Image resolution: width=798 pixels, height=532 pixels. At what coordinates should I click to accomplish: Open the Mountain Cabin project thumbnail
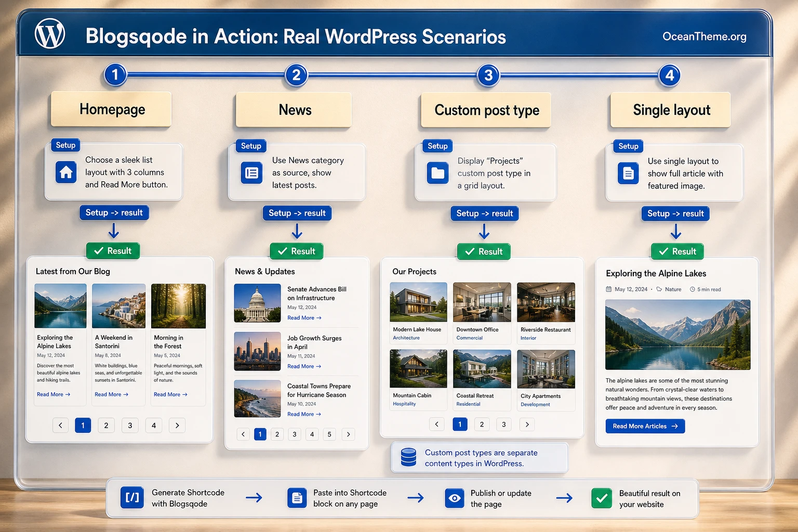(x=418, y=369)
